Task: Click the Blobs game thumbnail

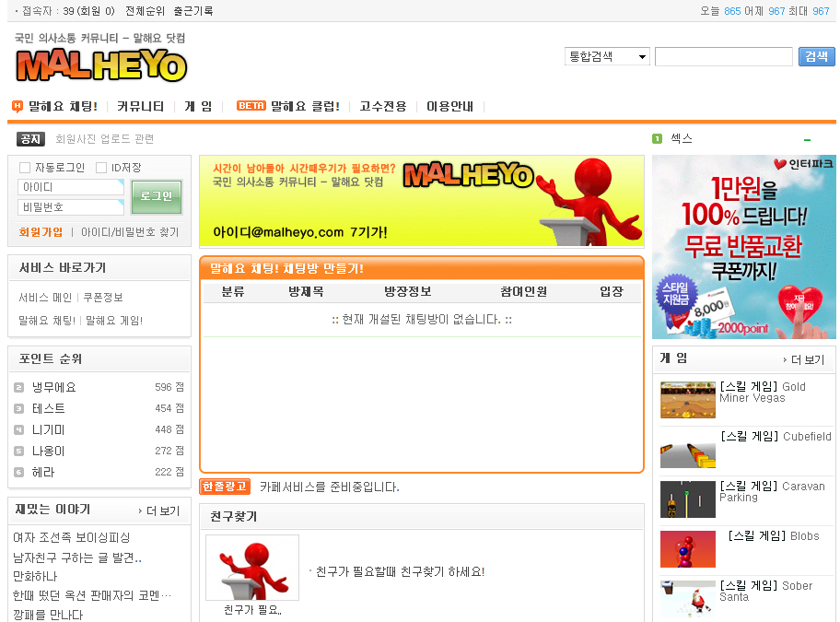Action: (687, 548)
